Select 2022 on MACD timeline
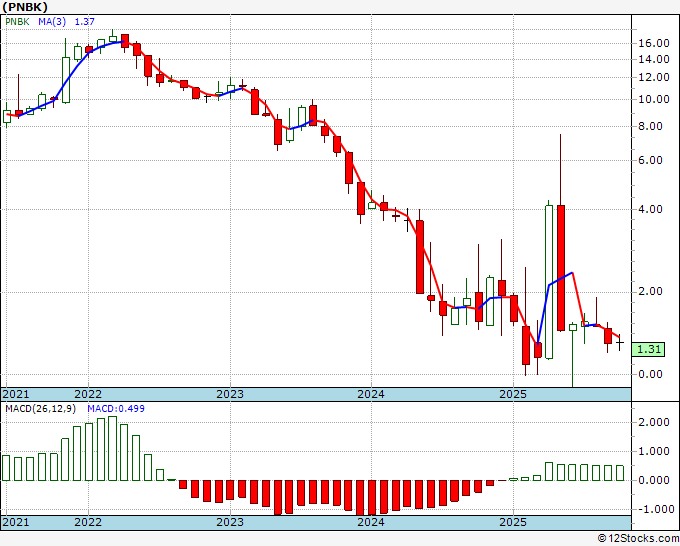680x546 pixels. 88,522
